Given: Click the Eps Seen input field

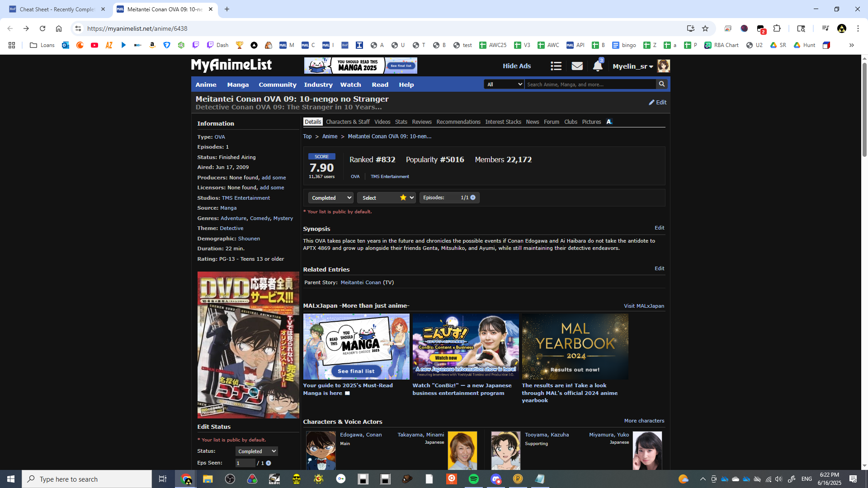Looking at the screenshot, I should click(x=245, y=463).
